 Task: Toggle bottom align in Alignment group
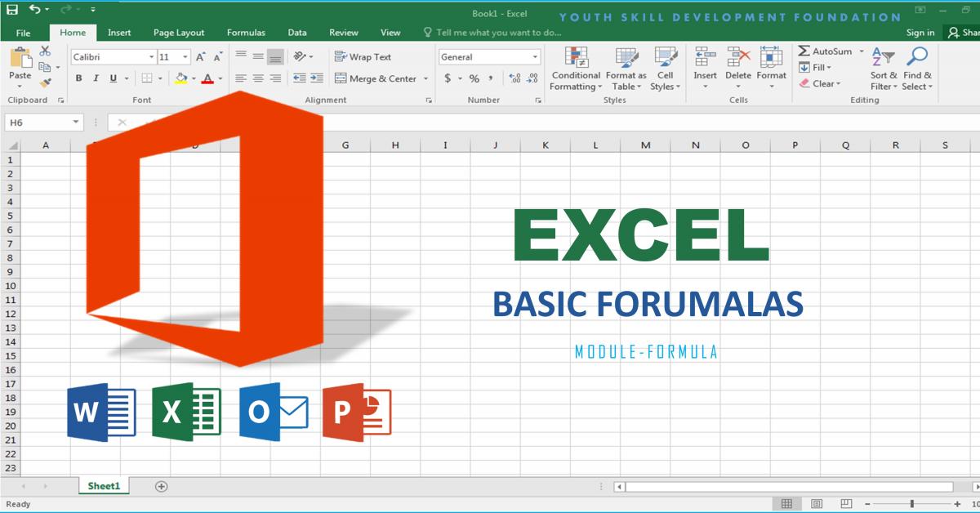pyautogui.click(x=275, y=56)
